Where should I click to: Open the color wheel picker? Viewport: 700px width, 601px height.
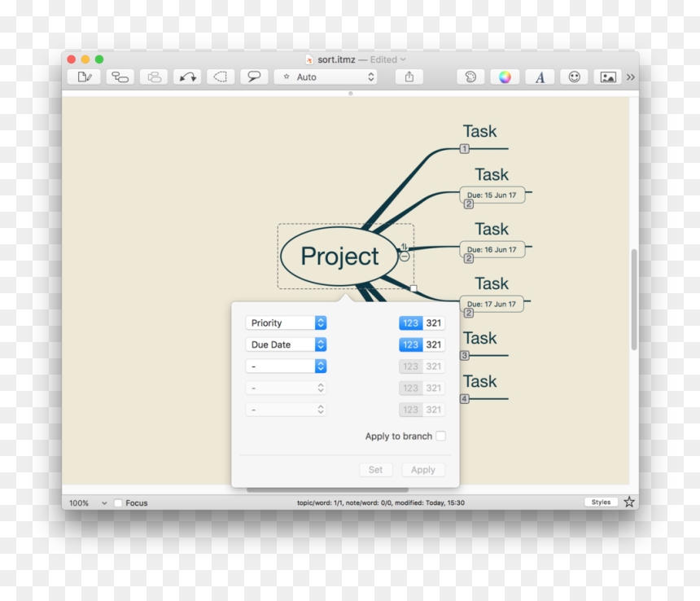coord(505,77)
